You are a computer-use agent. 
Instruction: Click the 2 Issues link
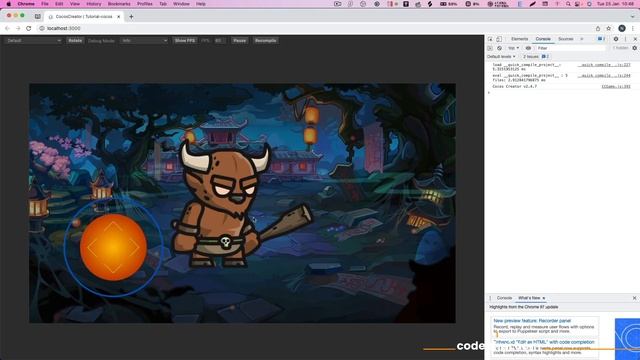pyautogui.click(x=536, y=56)
